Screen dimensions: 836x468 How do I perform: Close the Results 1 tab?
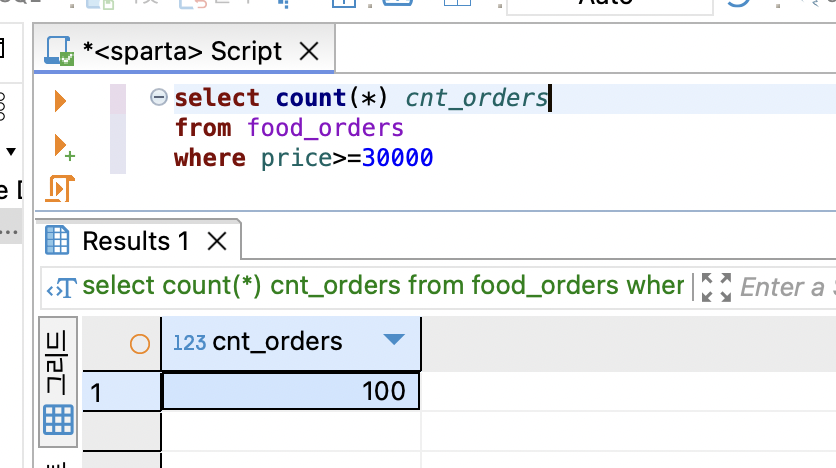pyautogui.click(x=217, y=241)
